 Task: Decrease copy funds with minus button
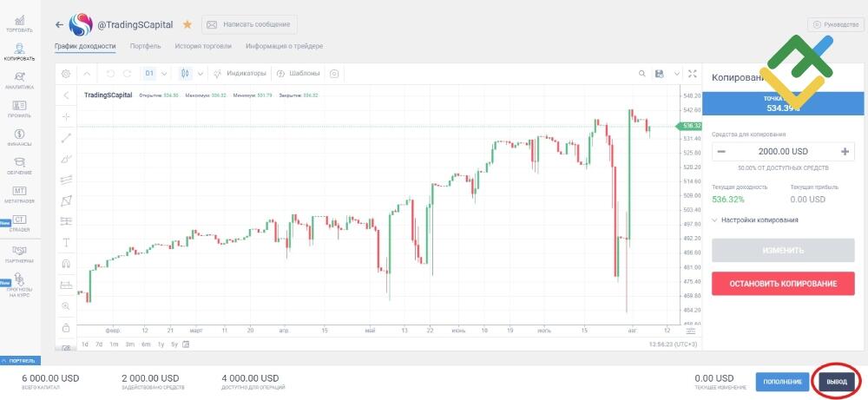721,151
